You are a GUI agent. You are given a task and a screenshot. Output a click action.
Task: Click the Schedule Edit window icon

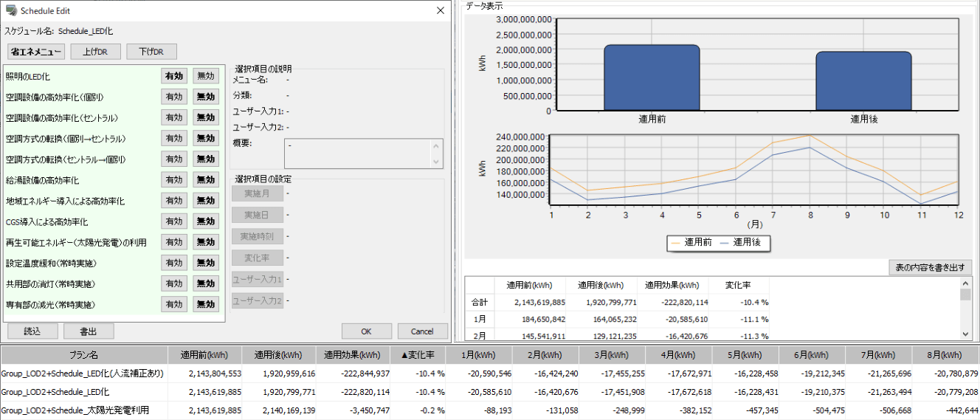click(x=11, y=10)
